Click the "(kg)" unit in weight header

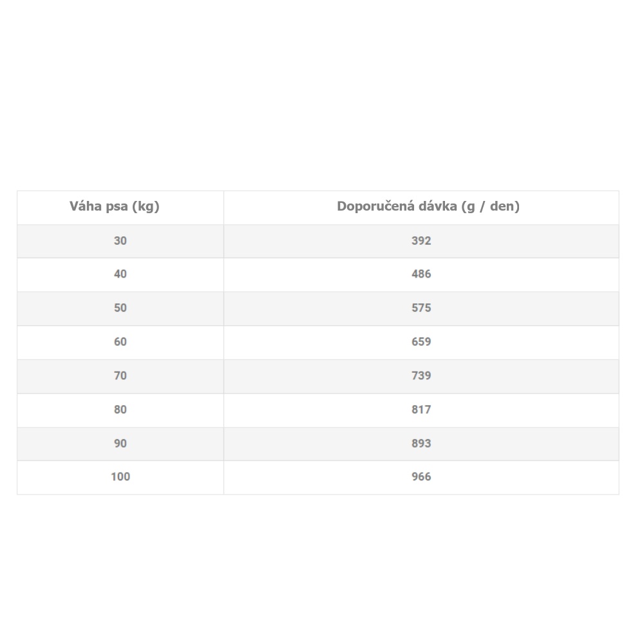click(x=145, y=207)
